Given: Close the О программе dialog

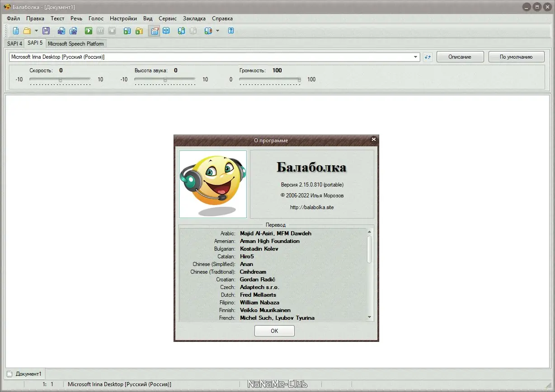Looking at the screenshot, I should pos(373,140).
